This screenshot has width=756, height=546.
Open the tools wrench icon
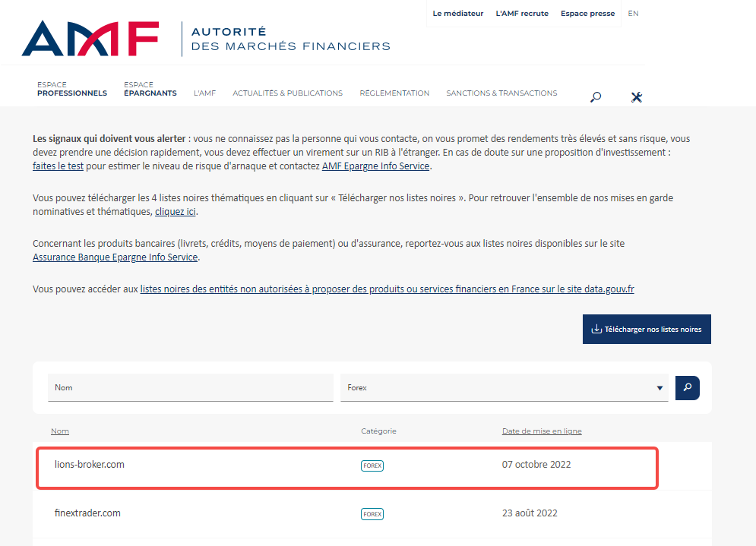click(x=637, y=96)
